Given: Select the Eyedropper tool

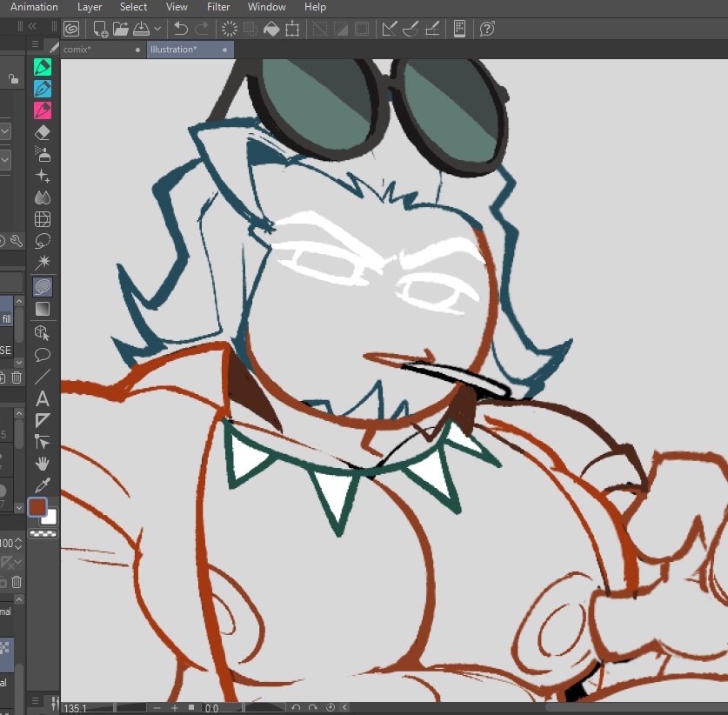Looking at the screenshot, I should 42,485.
